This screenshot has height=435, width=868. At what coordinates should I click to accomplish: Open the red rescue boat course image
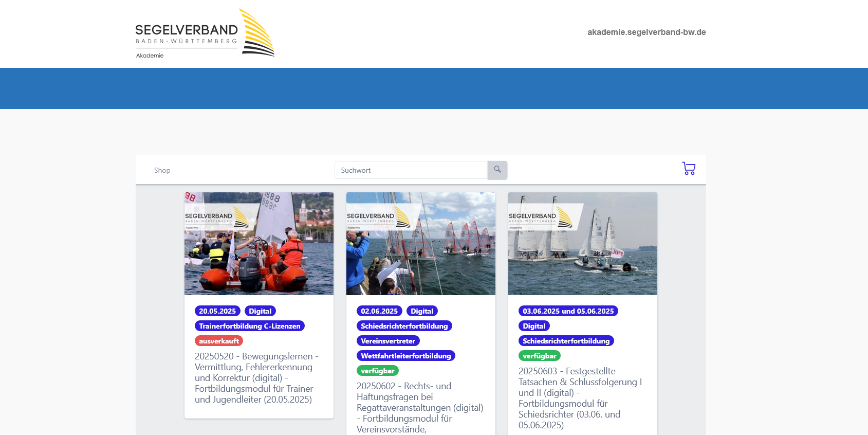click(259, 244)
